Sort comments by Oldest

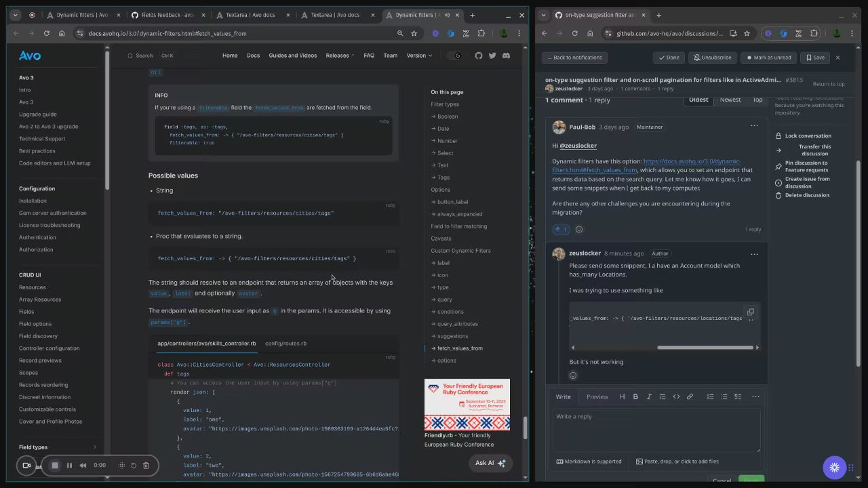698,100
